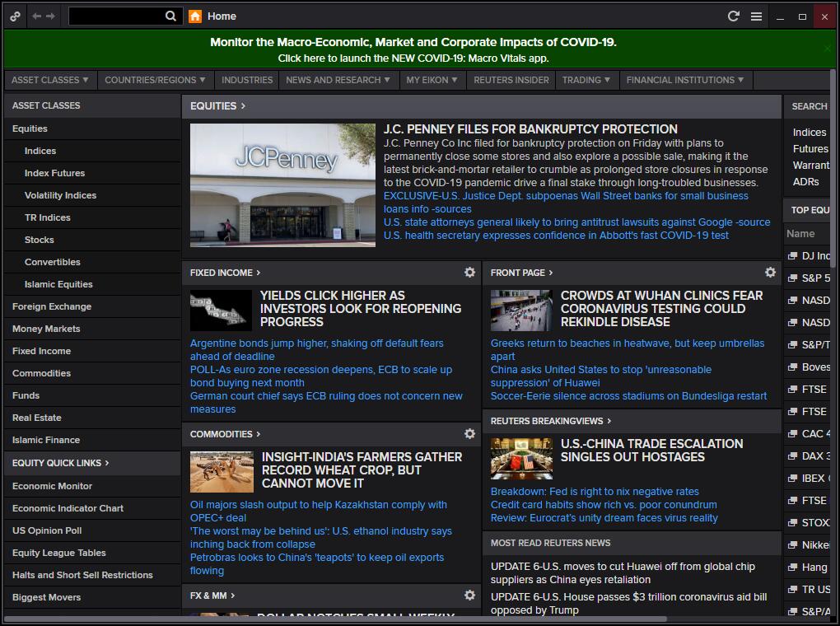The width and height of the screenshot is (840, 626).
Task: Click the search input field
Action: (117, 16)
